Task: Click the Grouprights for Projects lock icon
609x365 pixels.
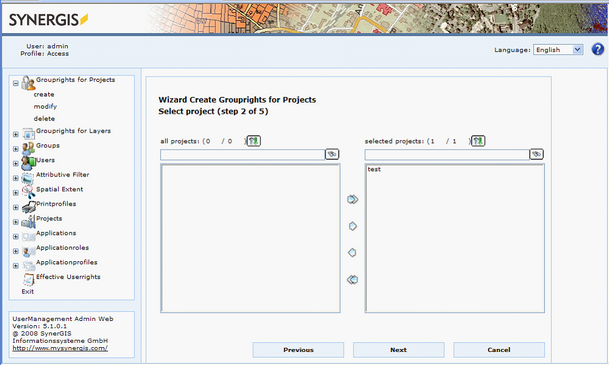Action: [28, 82]
